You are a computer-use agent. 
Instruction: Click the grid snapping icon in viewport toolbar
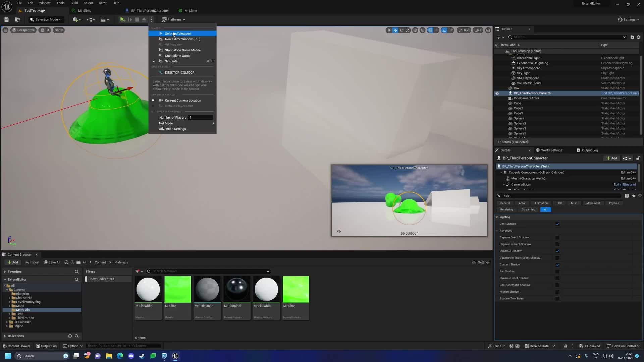point(431,30)
